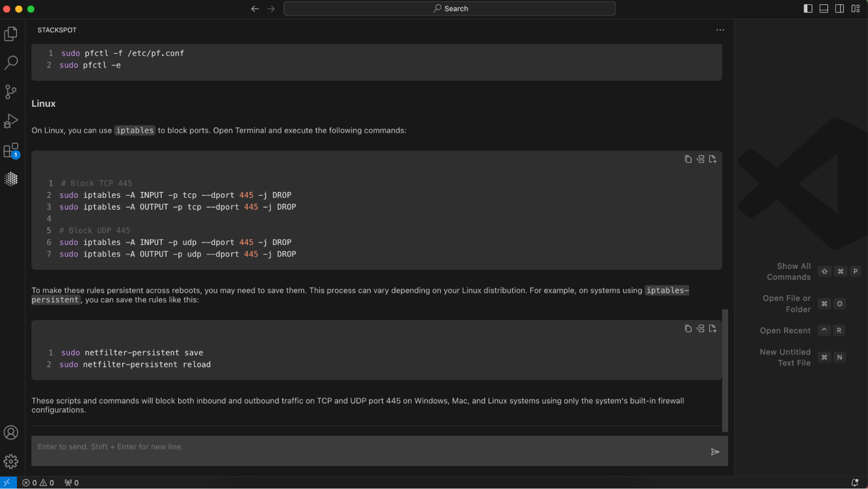Viewport: 868px width, 489px height.
Task: Open the Extensions view with badge
Action: tap(11, 151)
